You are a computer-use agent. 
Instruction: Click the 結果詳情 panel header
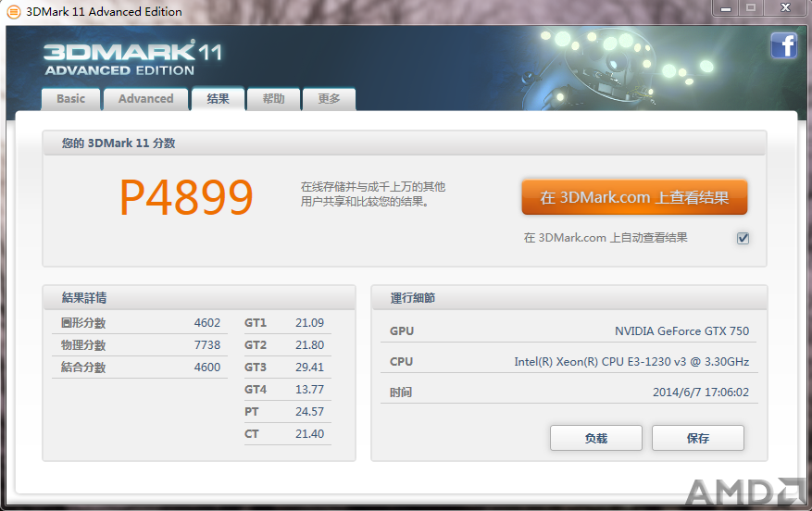click(x=199, y=298)
